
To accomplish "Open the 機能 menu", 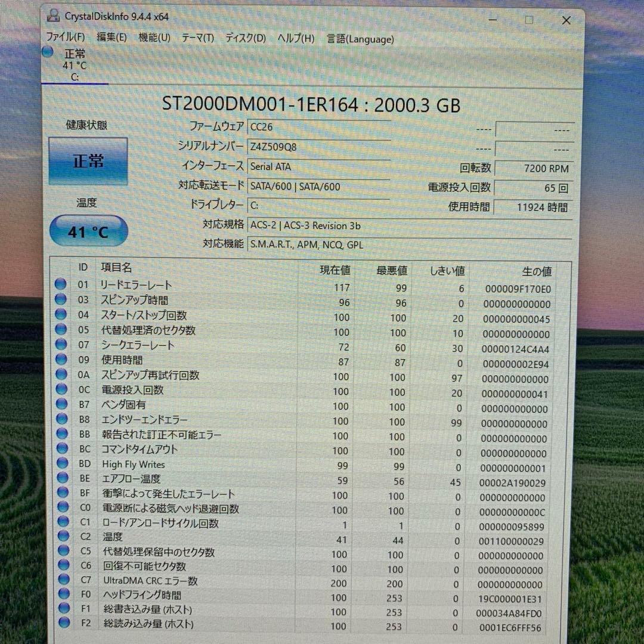I will [154, 38].
